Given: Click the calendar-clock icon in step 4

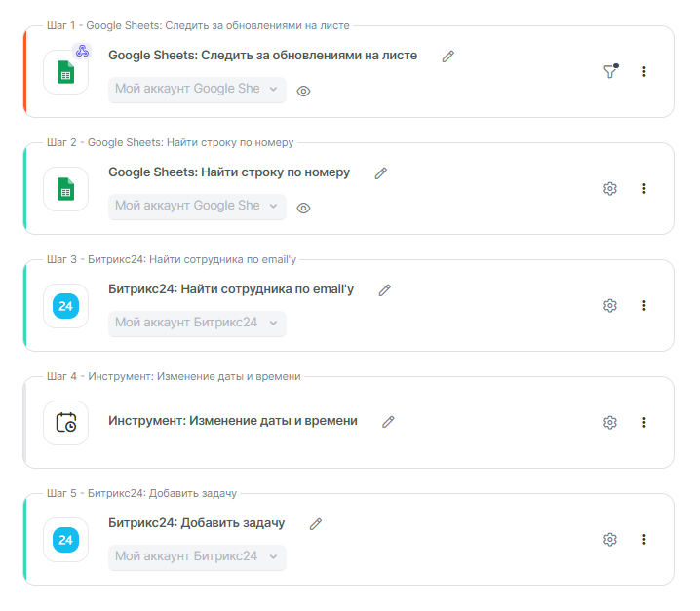Looking at the screenshot, I should tap(66, 423).
